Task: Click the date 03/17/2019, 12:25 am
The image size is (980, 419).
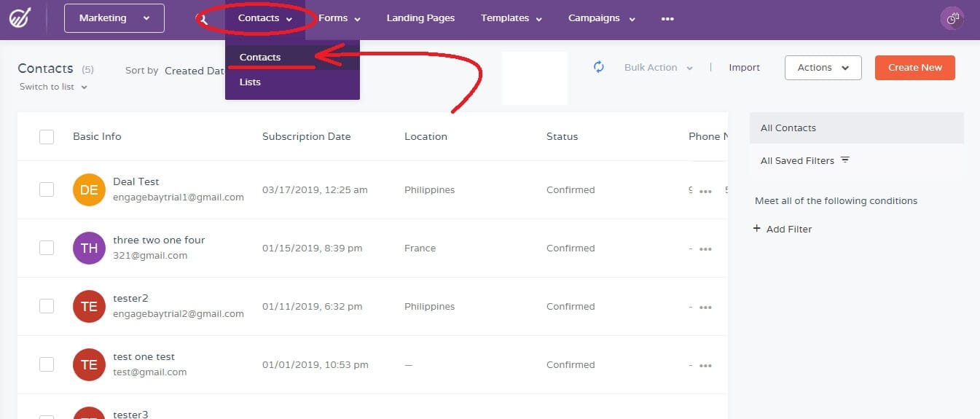Action: [x=315, y=189]
